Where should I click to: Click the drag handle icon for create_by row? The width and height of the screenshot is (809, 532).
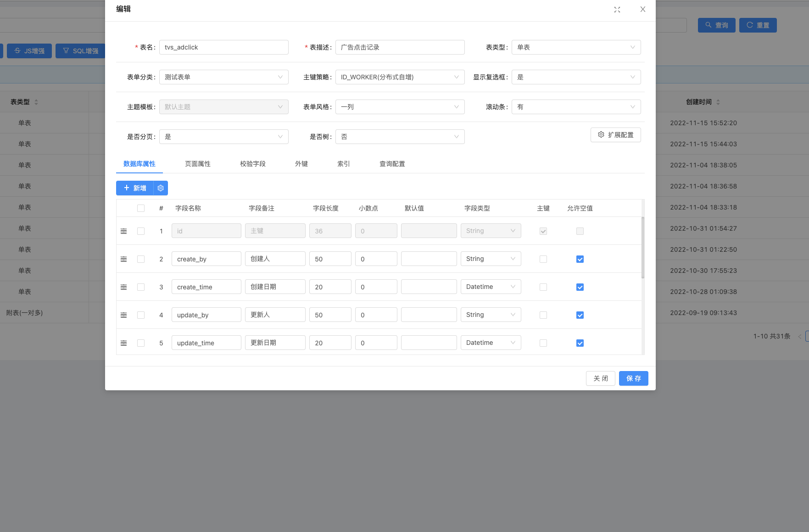123,259
